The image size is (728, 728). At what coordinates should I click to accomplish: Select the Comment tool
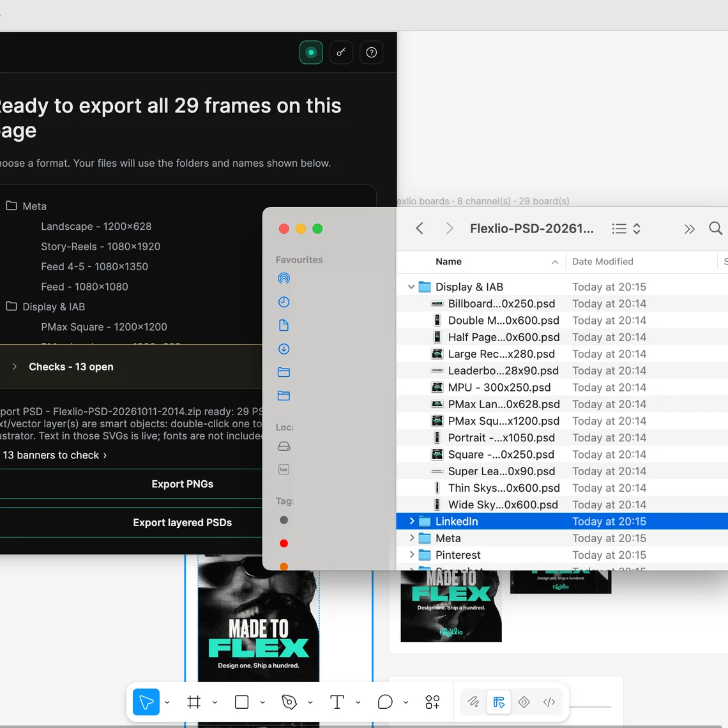(385, 702)
